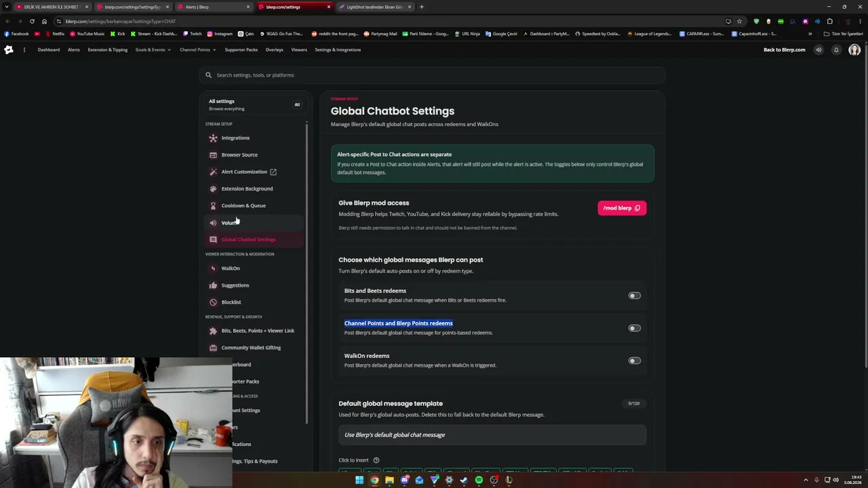Screen dimensions: 868x488
Task: Toggle Channel Points and Blerp Points redeems
Action: (x=634, y=328)
